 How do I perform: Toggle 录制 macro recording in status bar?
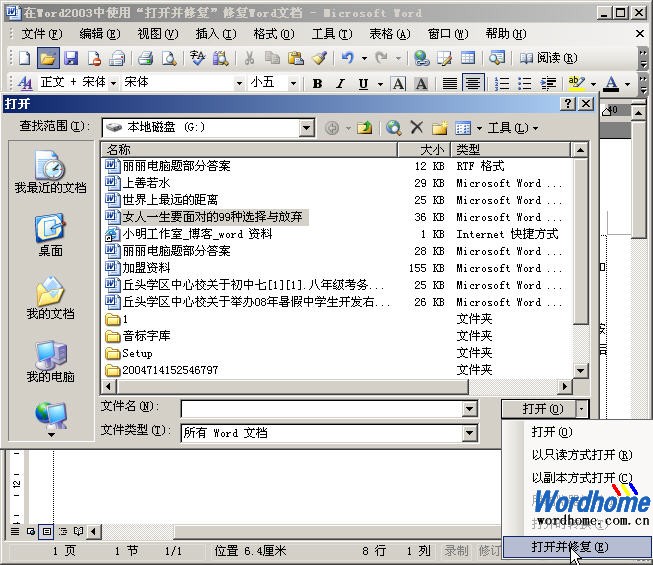point(456,551)
